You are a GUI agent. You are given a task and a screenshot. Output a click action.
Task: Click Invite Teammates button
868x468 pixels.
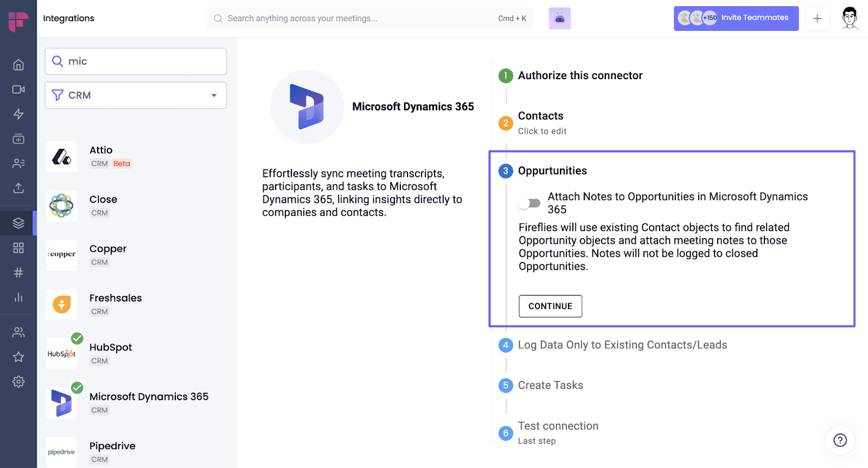pyautogui.click(x=736, y=18)
